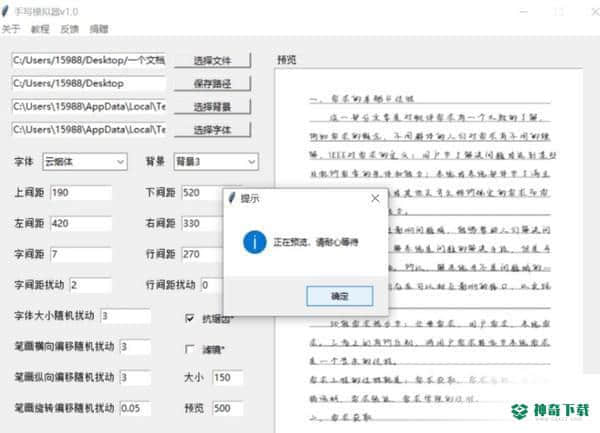Image resolution: width=600 pixels, height=433 pixels.
Task: Click the 选择背景 button
Action: (x=212, y=107)
